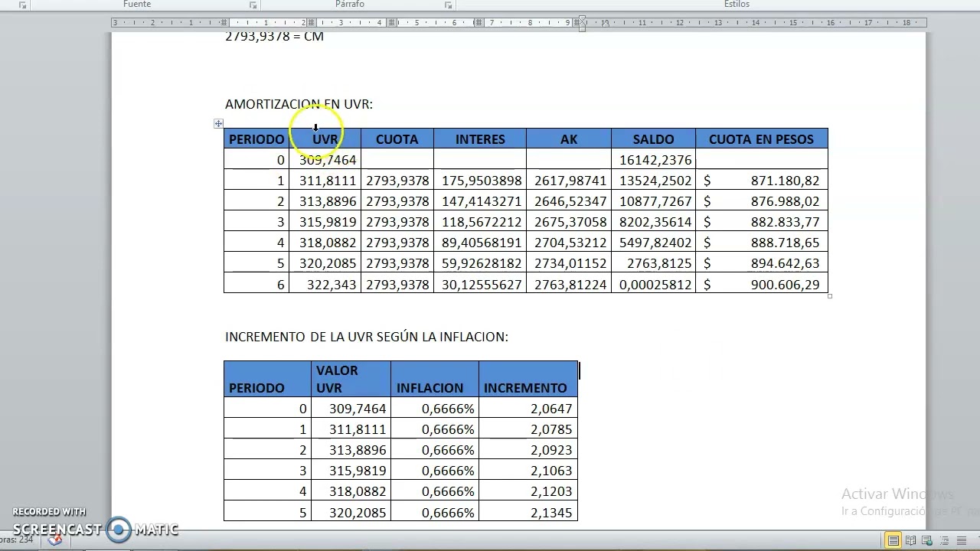980x551 pixels.
Task: Click AK value 2646,52347
Action: (570, 201)
